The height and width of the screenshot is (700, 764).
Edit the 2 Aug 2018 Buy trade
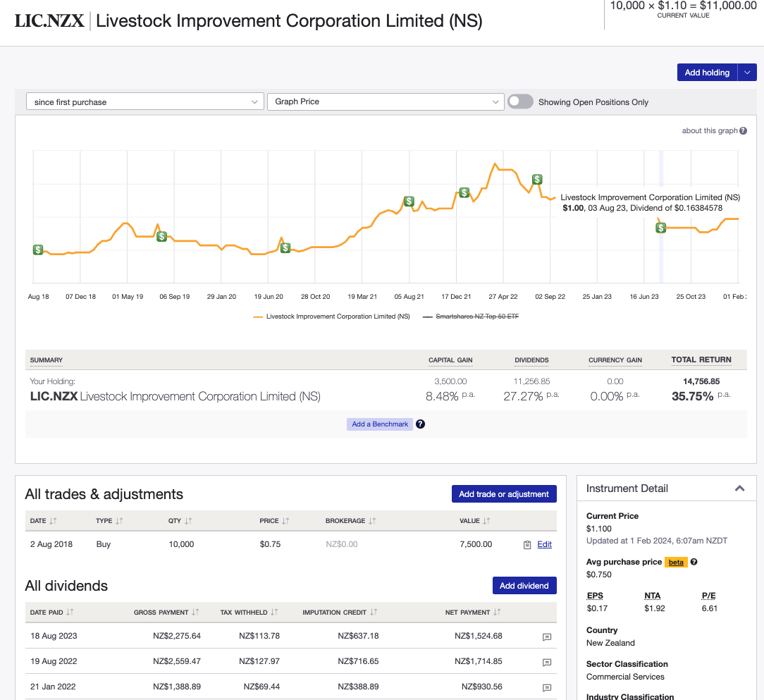543,544
